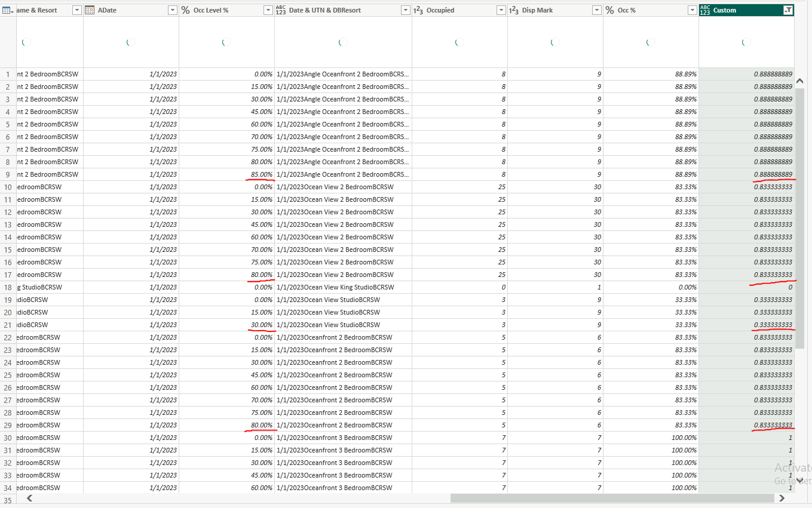Select the 30.00% Occ Level cell in row 21
Screen dimensions: 812x508
pos(226,325)
